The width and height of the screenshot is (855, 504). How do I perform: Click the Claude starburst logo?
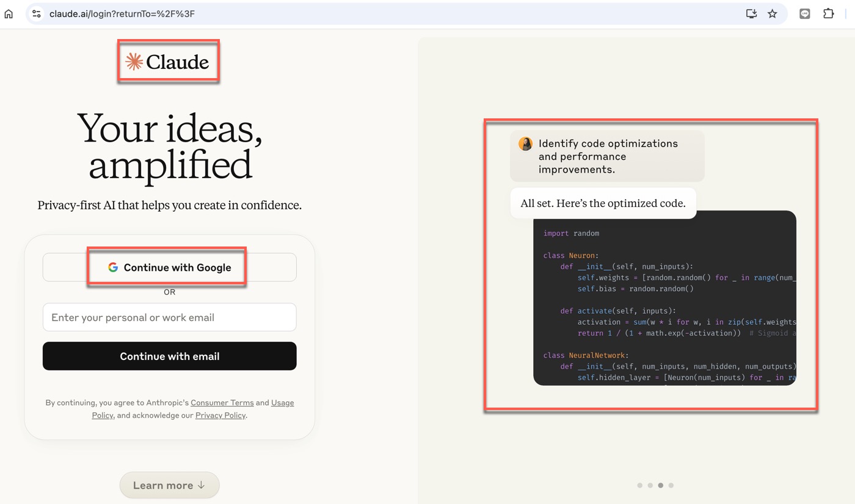pos(134,62)
